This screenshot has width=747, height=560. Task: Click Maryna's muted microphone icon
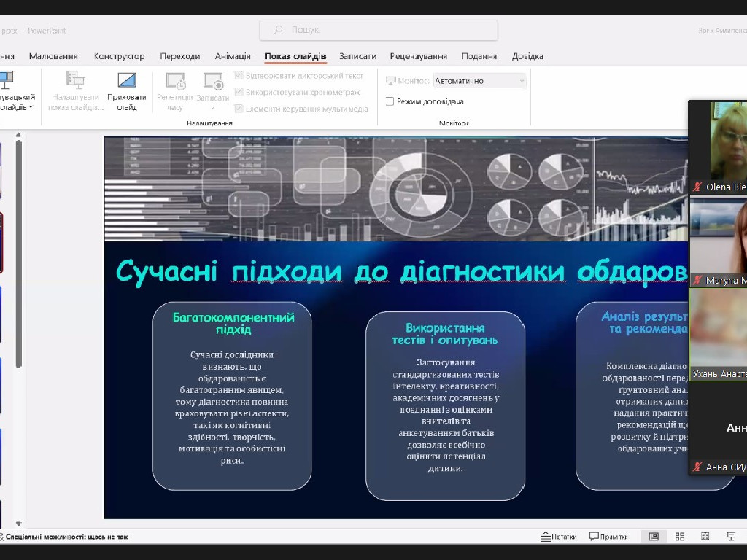tap(697, 281)
